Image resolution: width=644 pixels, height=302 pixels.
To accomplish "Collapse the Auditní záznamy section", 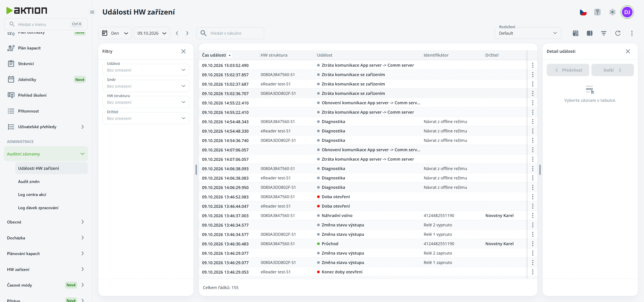I will 46,154.
